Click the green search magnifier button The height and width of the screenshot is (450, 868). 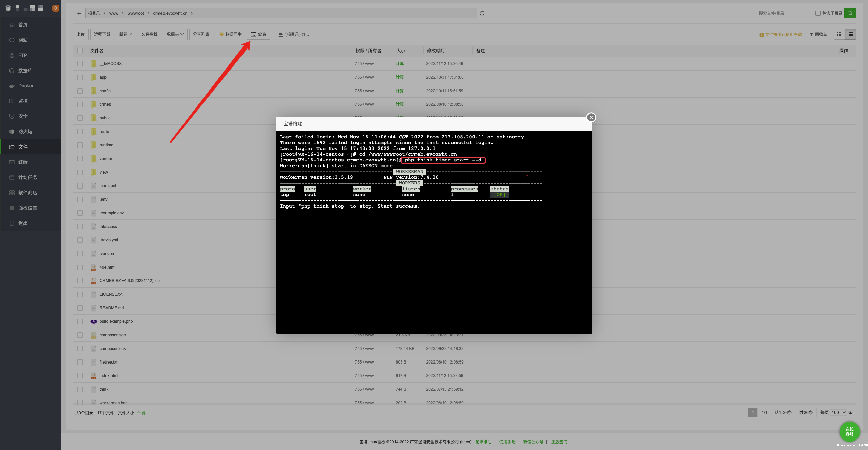pyautogui.click(x=850, y=13)
